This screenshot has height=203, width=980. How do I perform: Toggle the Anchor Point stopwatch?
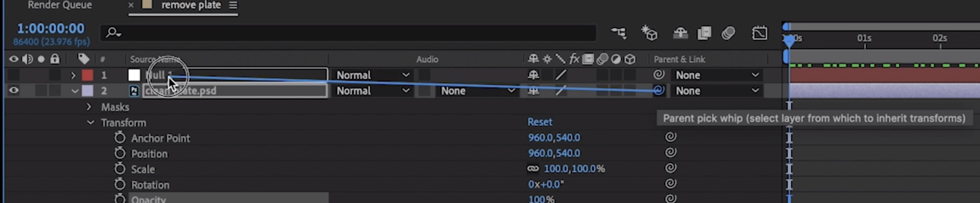tap(120, 138)
